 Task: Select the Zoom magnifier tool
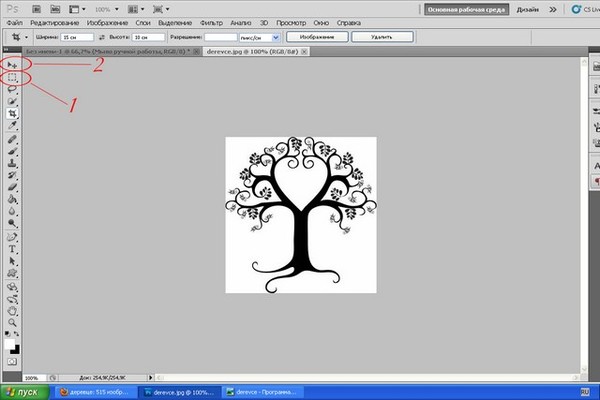click(13, 321)
